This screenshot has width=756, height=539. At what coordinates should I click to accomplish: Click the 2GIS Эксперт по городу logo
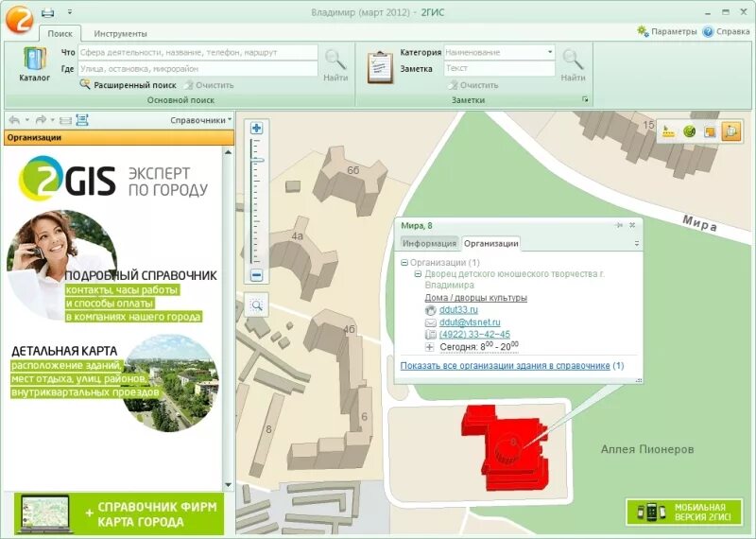click(113, 179)
